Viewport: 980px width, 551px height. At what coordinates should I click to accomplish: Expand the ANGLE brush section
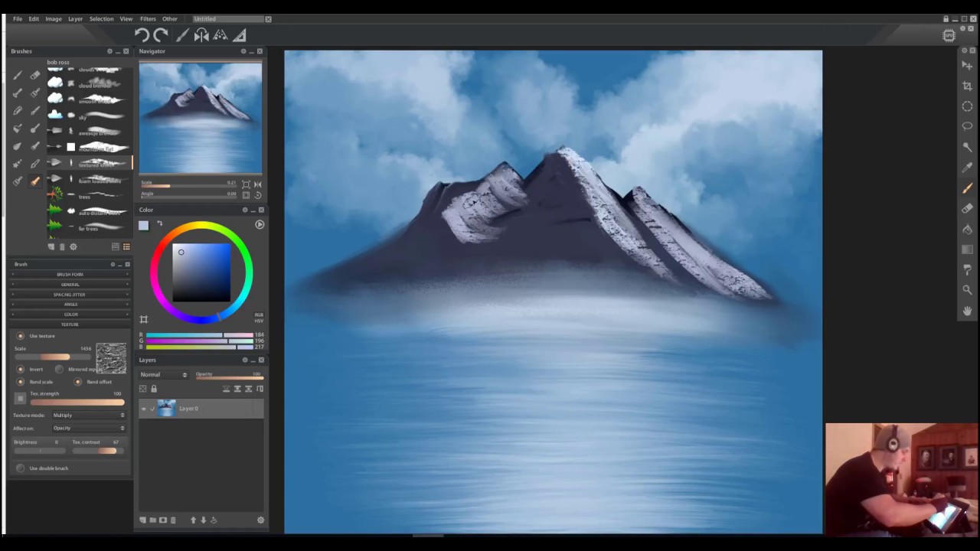pos(70,305)
